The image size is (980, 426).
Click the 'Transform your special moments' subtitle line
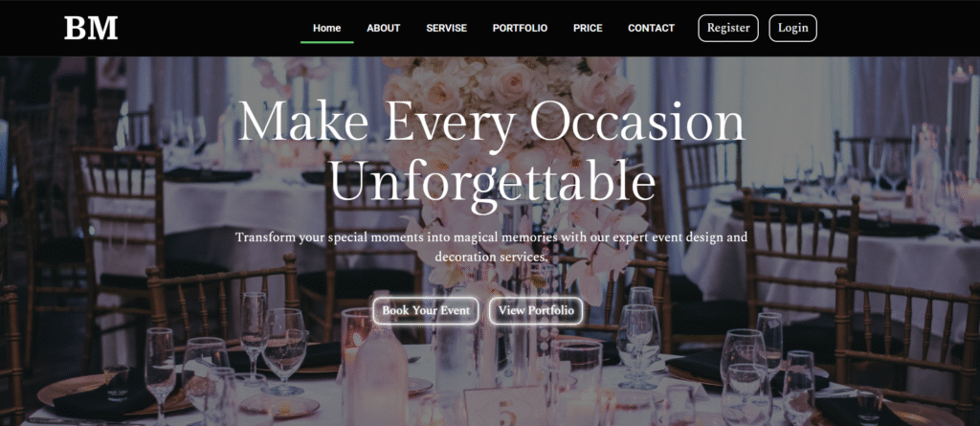(491, 237)
